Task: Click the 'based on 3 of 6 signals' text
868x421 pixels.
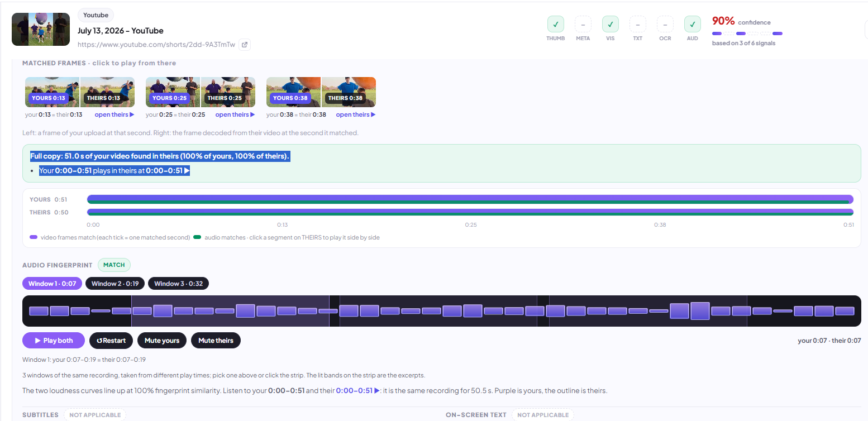Action: [x=743, y=44]
